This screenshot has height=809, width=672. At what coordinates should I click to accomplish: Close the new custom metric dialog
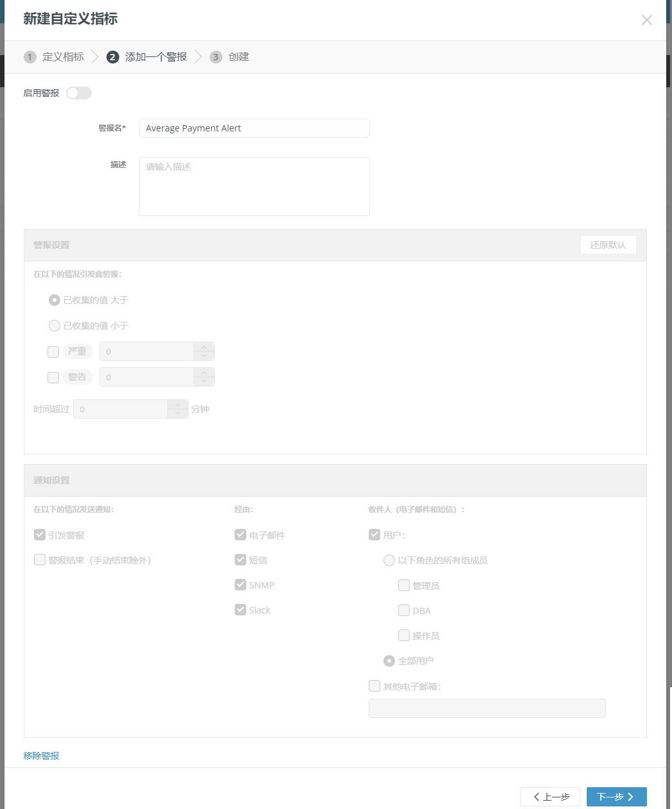(646, 20)
